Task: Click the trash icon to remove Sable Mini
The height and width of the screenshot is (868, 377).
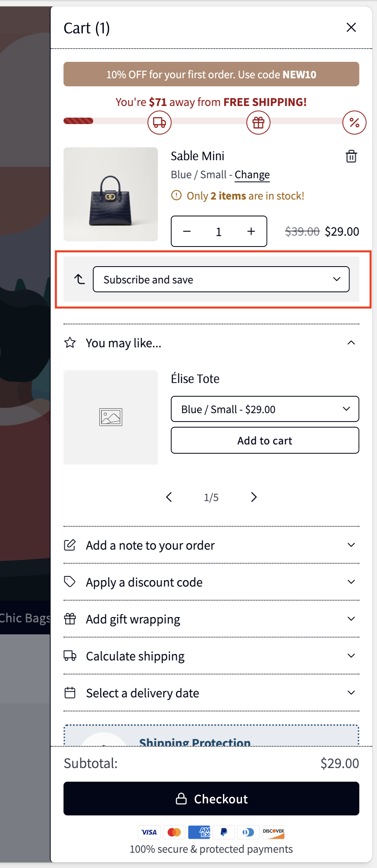Action: click(x=351, y=156)
